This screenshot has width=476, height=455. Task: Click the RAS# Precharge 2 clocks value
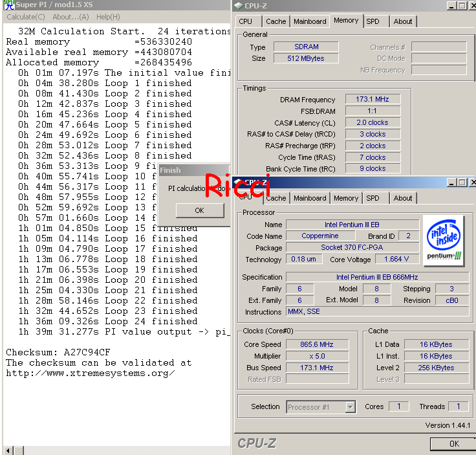(x=373, y=146)
